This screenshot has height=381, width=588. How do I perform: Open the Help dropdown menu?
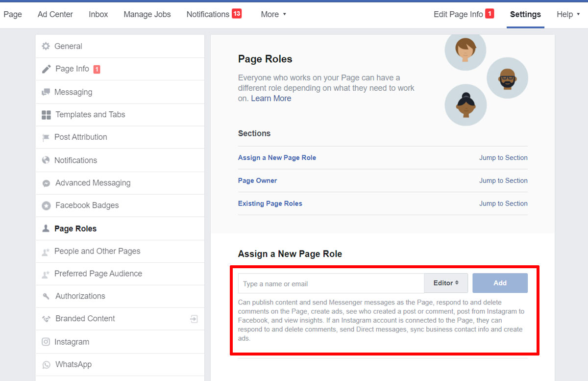[568, 14]
